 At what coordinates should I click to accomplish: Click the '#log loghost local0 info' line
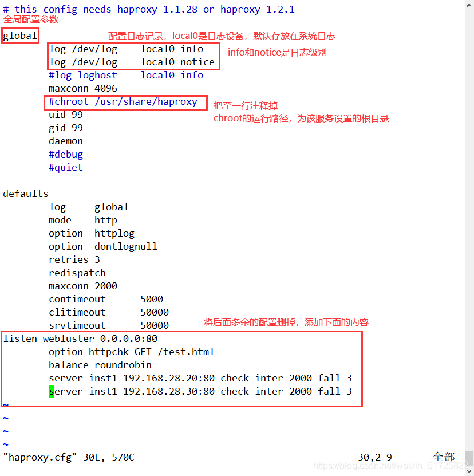click(x=126, y=75)
